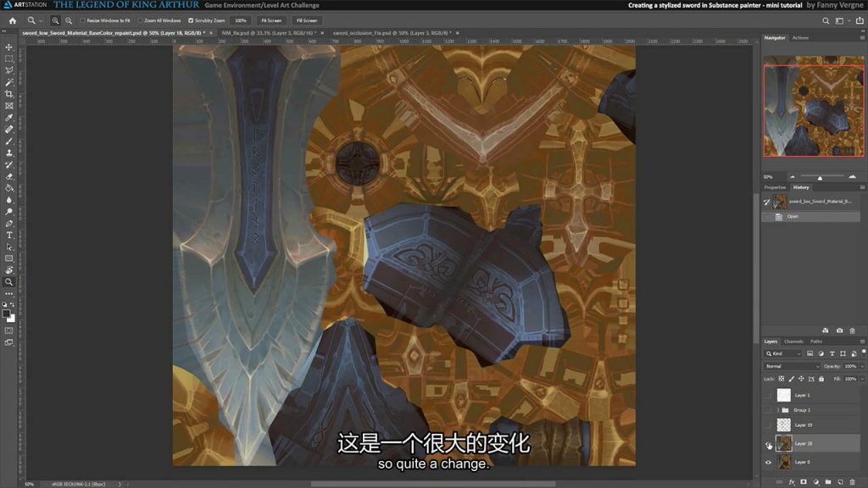Switch to NM_fix.psd document tab
Image resolution: width=868 pixels, height=488 pixels.
[x=270, y=33]
